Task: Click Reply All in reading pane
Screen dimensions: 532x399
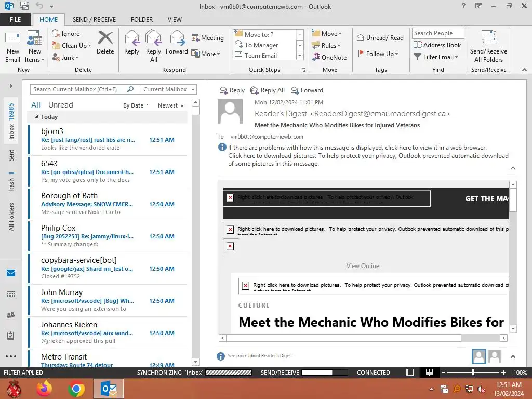Action: [268, 90]
